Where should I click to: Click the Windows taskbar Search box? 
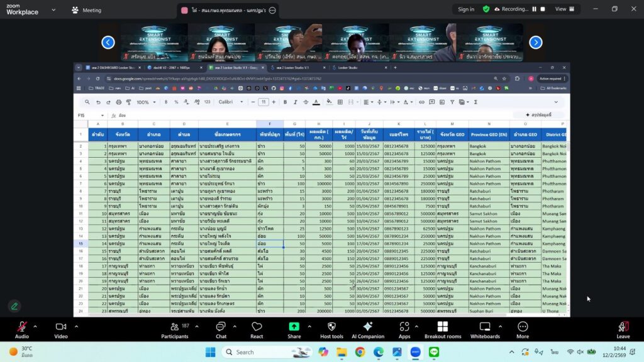tap(258, 352)
